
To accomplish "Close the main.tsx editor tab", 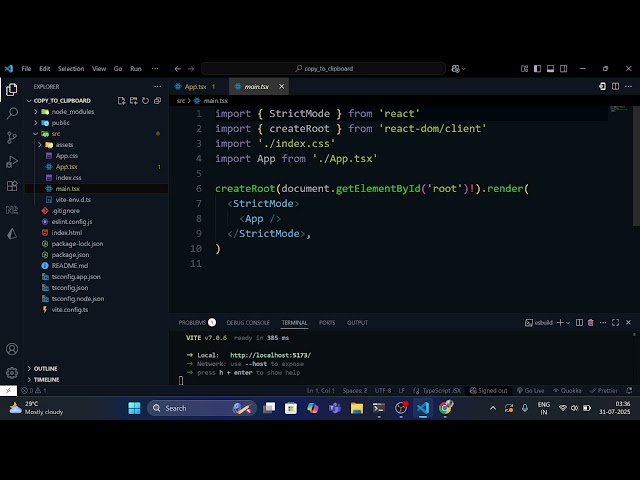I will coord(281,87).
